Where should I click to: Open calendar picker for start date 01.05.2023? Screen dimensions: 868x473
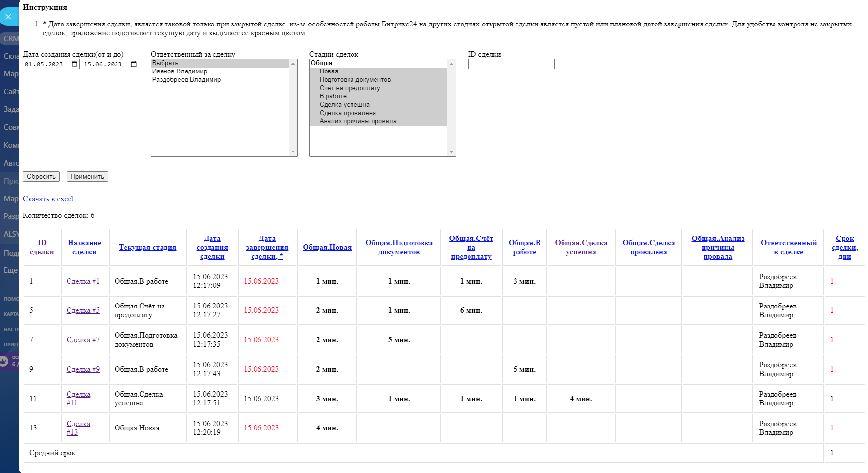[x=74, y=64]
